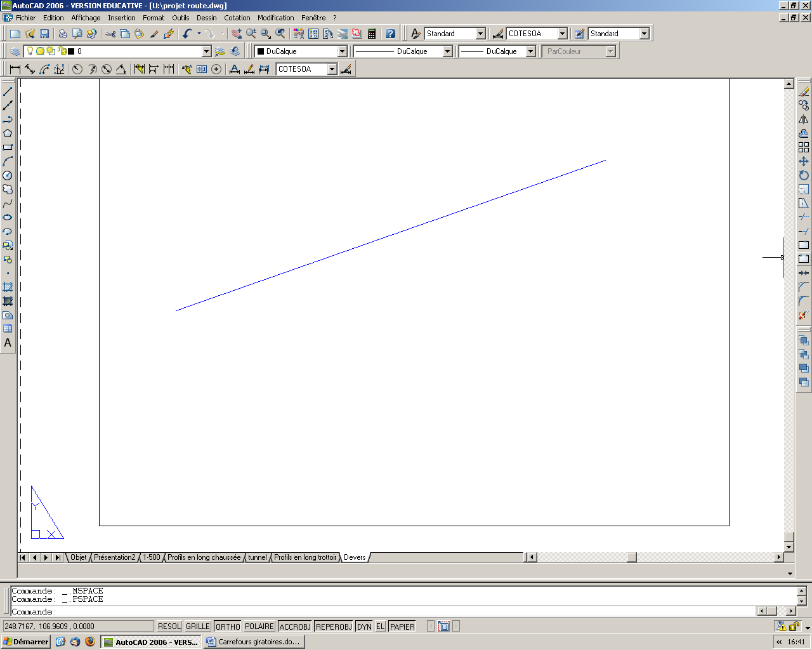812x650 pixels.
Task: Toggle REPEROBJ object tracking
Action: [x=334, y=627]
